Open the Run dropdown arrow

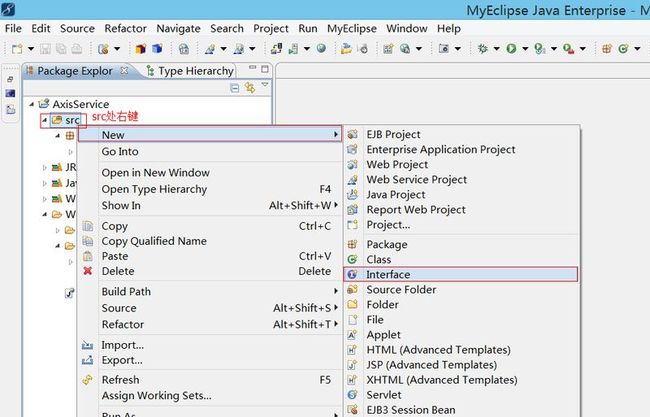(x=525, y=49)
